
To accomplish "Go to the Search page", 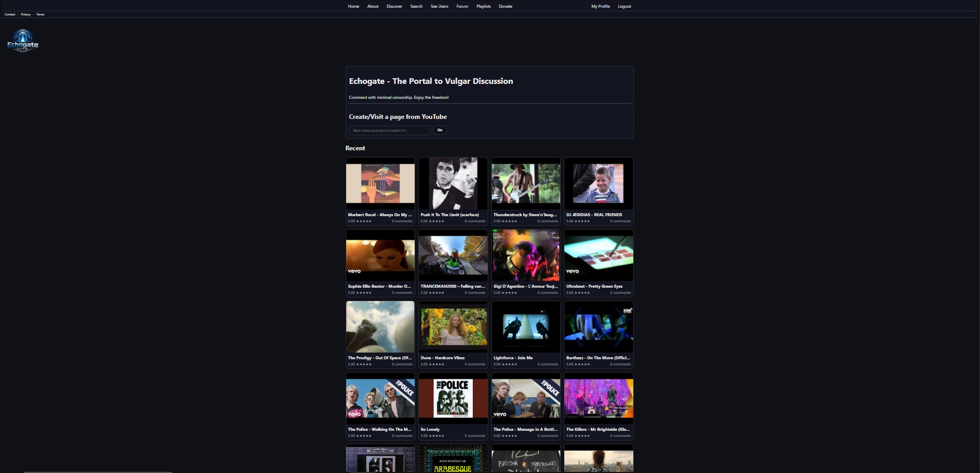I will point(416,6).
